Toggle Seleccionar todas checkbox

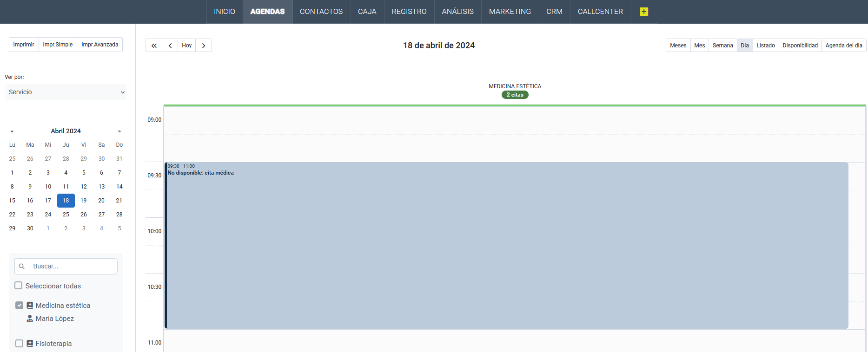point(19,286)
